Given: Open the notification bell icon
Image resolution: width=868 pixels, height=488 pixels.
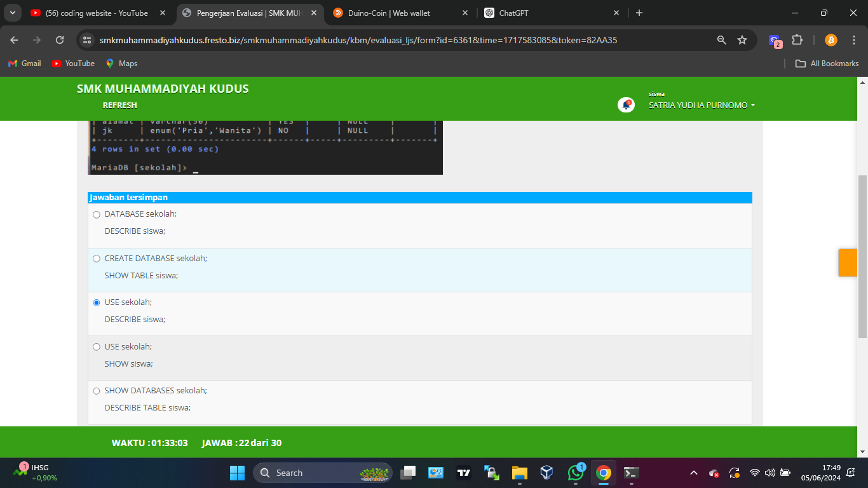Looking at the screenshot, I should click(626, 105).
